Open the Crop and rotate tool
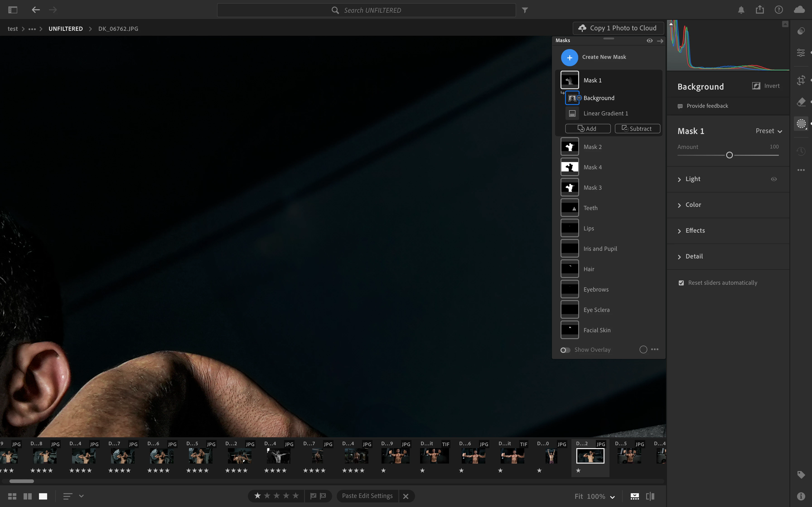 801,80
